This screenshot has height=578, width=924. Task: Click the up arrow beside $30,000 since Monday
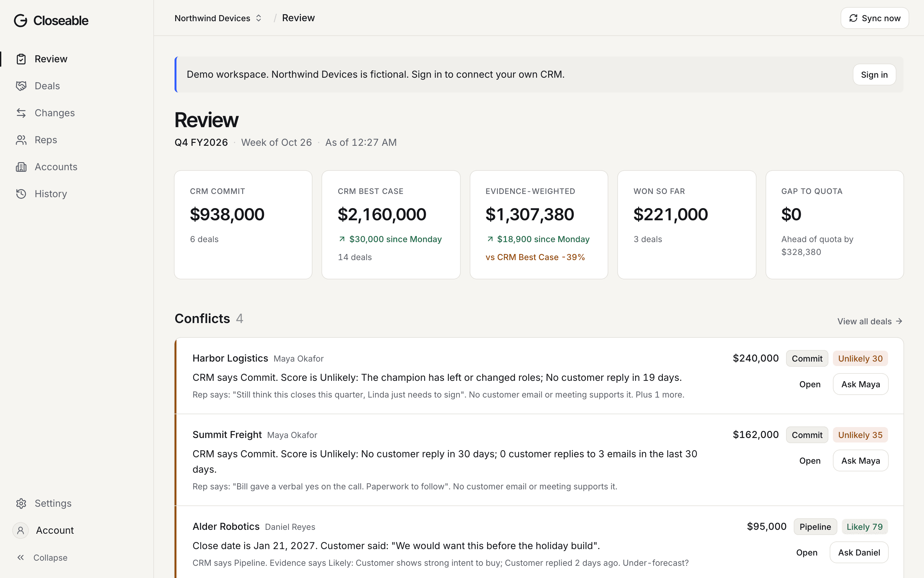point(342,239)
